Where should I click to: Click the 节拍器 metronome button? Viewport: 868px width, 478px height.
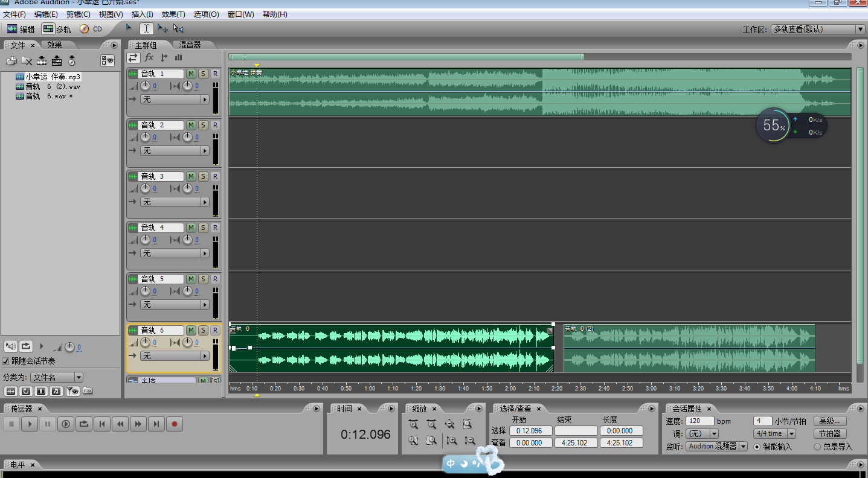pos(830,433)
